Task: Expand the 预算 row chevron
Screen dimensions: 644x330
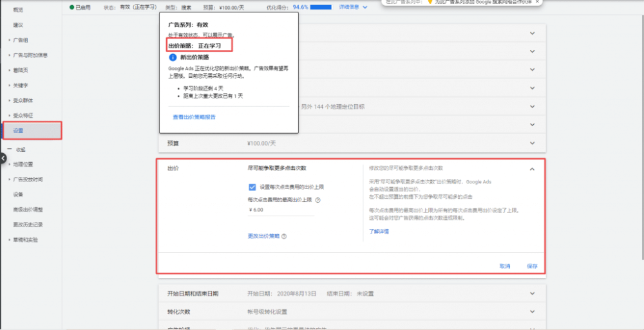Action: coord(532,143)
